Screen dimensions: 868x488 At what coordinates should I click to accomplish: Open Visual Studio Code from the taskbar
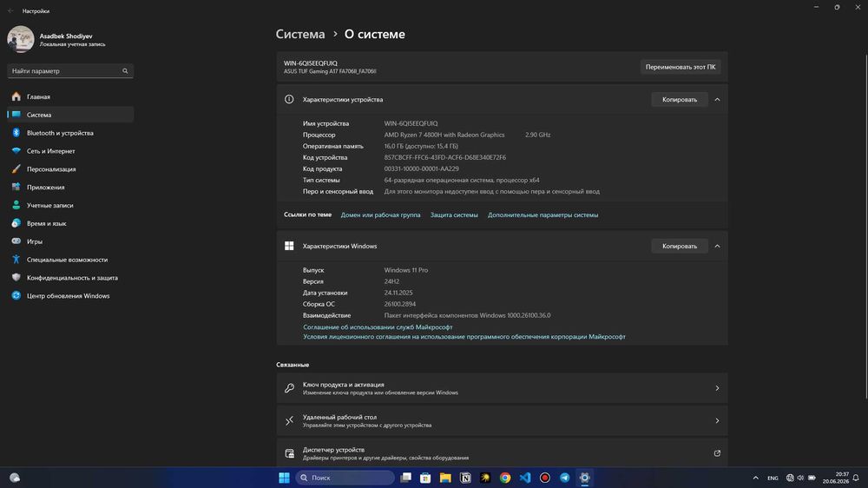(x=525, y=478)
